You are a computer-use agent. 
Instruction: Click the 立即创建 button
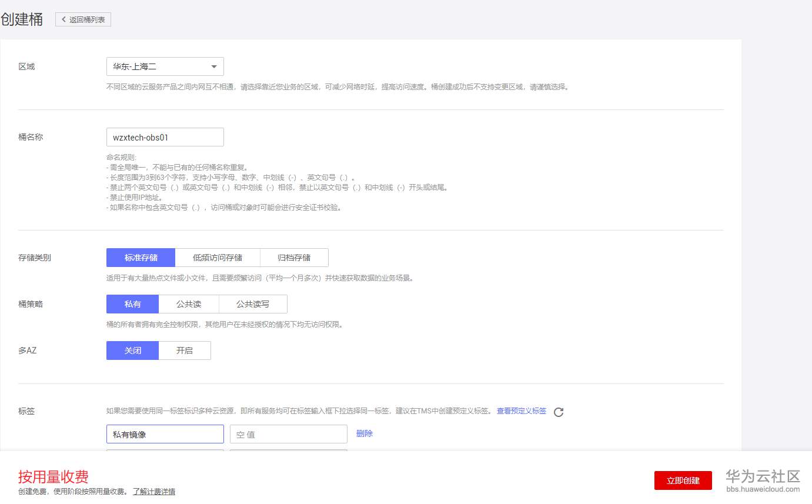(x=683, y=480)
